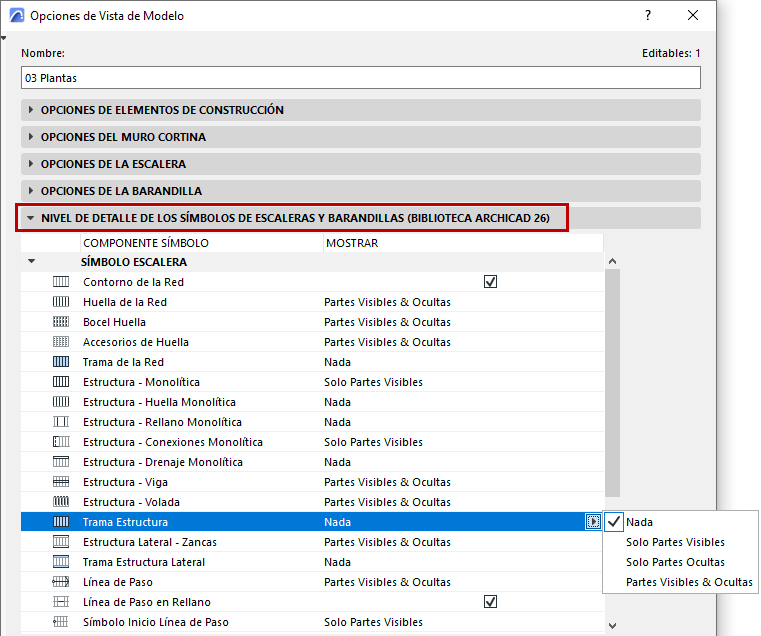
Task: Select the Estructura Lateral - Zancas row label
Action: pos(149,542)
